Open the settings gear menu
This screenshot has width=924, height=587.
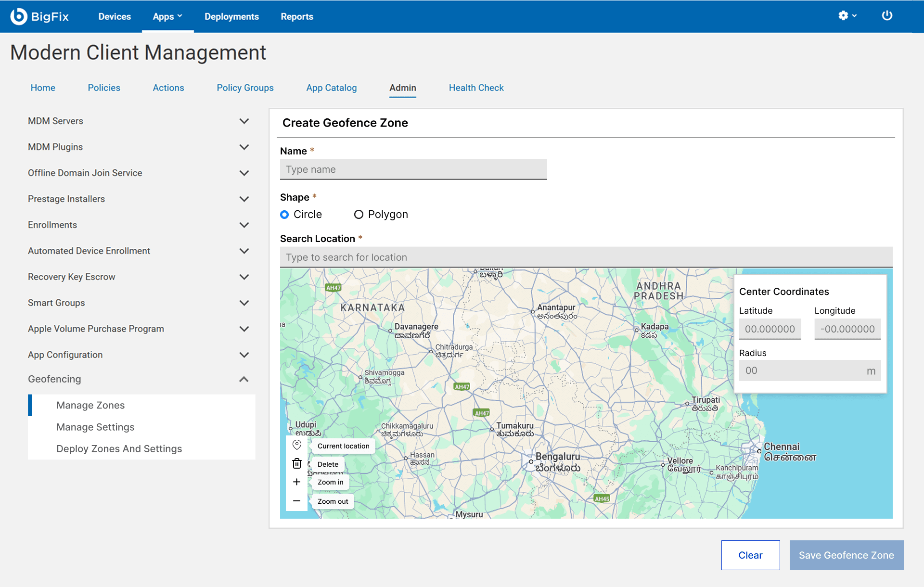point(847,16)
